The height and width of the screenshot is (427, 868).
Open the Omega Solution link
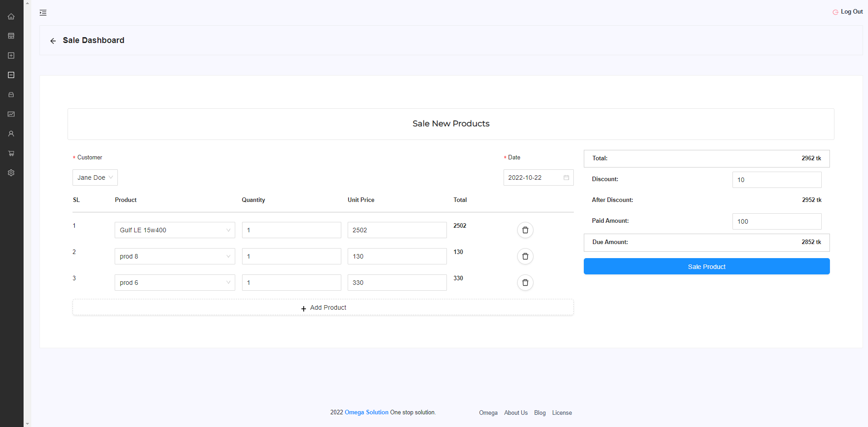[366, 413]
